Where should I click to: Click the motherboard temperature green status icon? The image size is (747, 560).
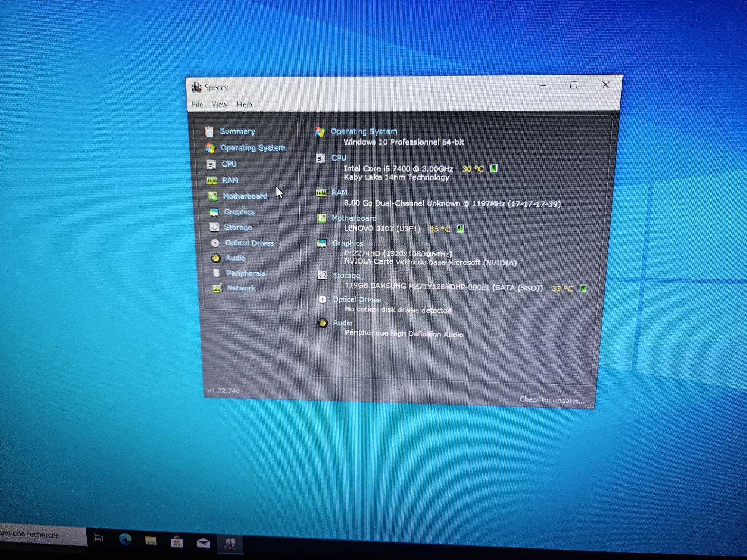coord(460,228)
